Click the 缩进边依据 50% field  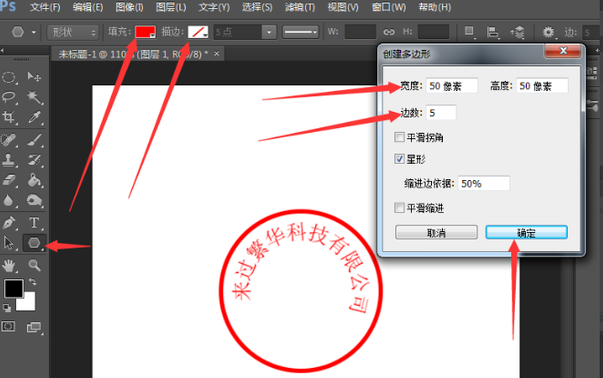[x=484, y=183]
